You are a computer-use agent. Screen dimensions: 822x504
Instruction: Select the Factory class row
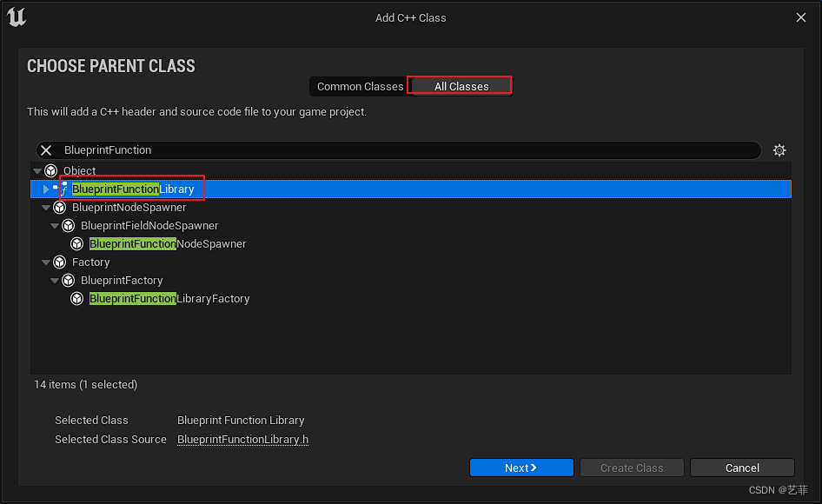410,262
